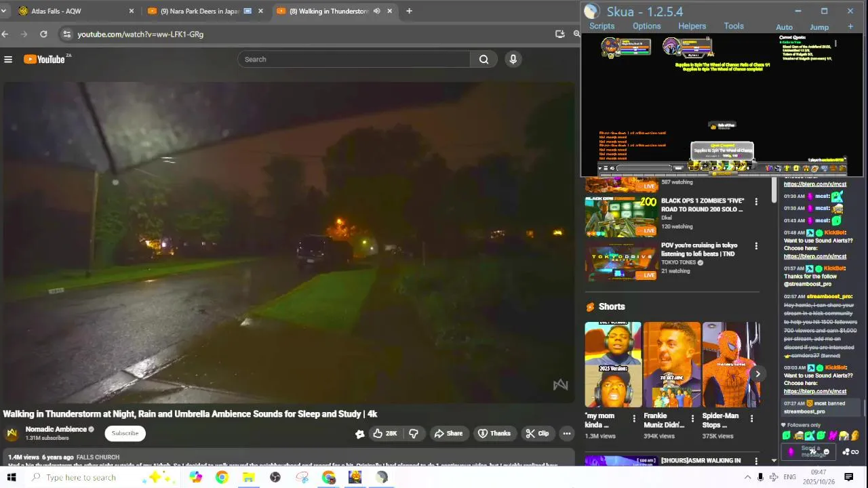Reload the page in Chrome
The height and width of the screenshot is (488, 868).
pos(43,34)
